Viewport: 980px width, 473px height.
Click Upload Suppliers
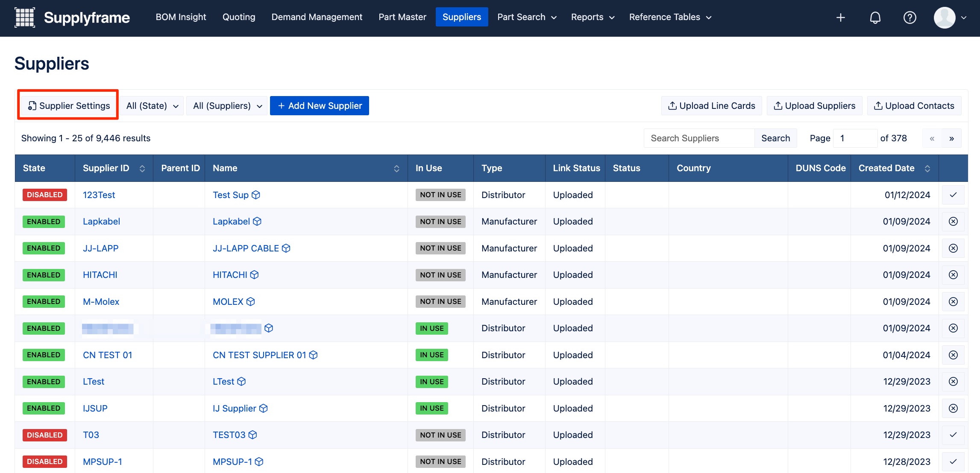[x=815, y=105]
